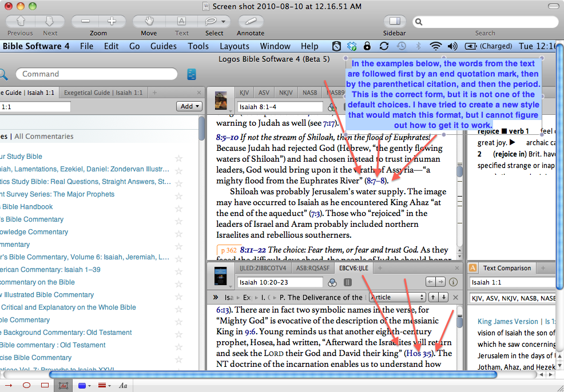The width and height of the screenshot is (564, 392).
Task: Open the Guides menu
Action: (164, 46)
